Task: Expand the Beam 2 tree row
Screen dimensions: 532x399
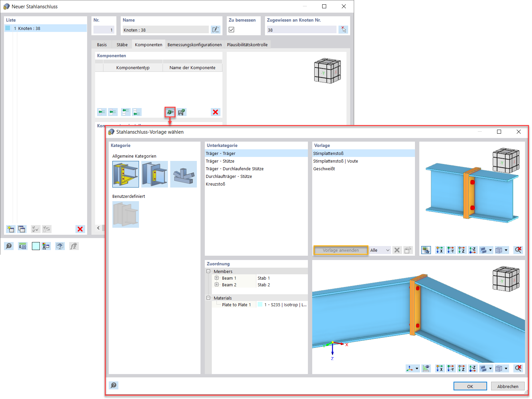Action: pyautogui.click(x=216, y=285)
